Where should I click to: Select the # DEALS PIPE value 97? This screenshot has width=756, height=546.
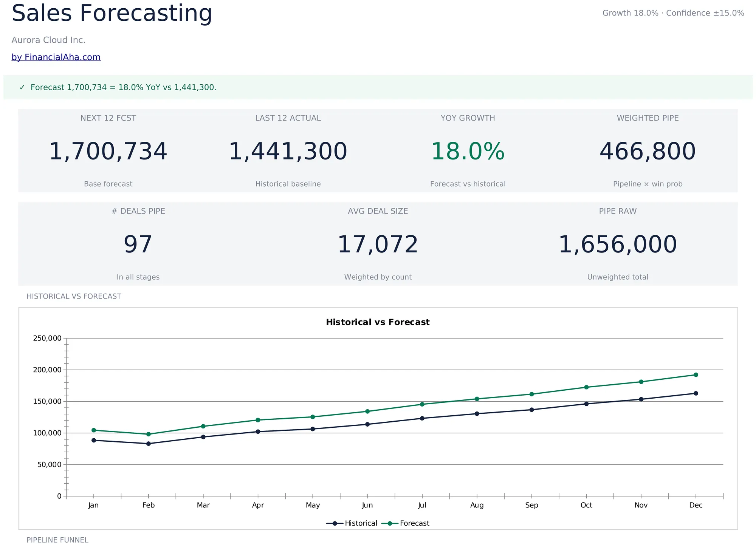click(138, 244)
